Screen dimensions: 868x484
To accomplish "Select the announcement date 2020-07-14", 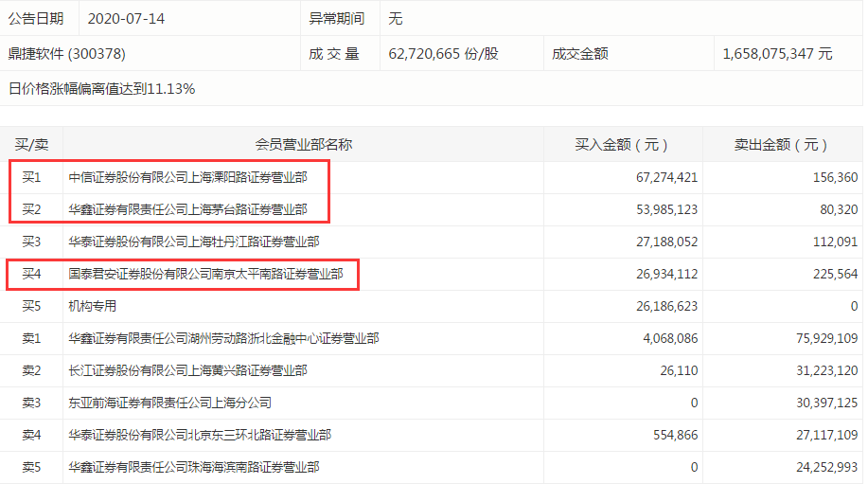I will tap(126, 19).
